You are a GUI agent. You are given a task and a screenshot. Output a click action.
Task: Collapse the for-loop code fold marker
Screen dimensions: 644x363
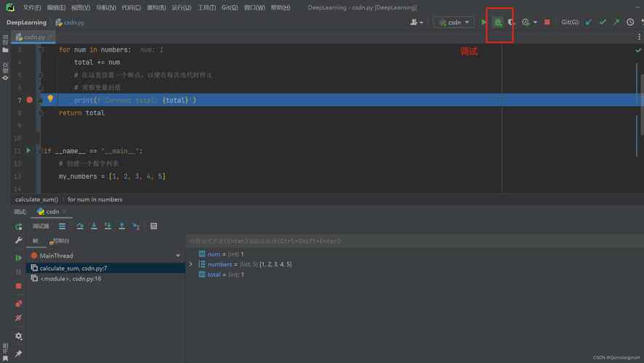[41, 50]
